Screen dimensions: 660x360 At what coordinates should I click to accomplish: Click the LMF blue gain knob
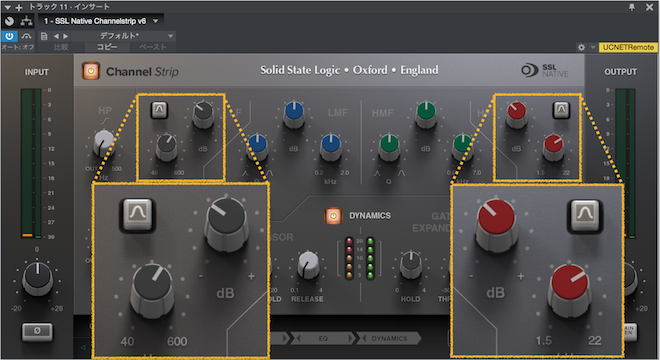294,115
